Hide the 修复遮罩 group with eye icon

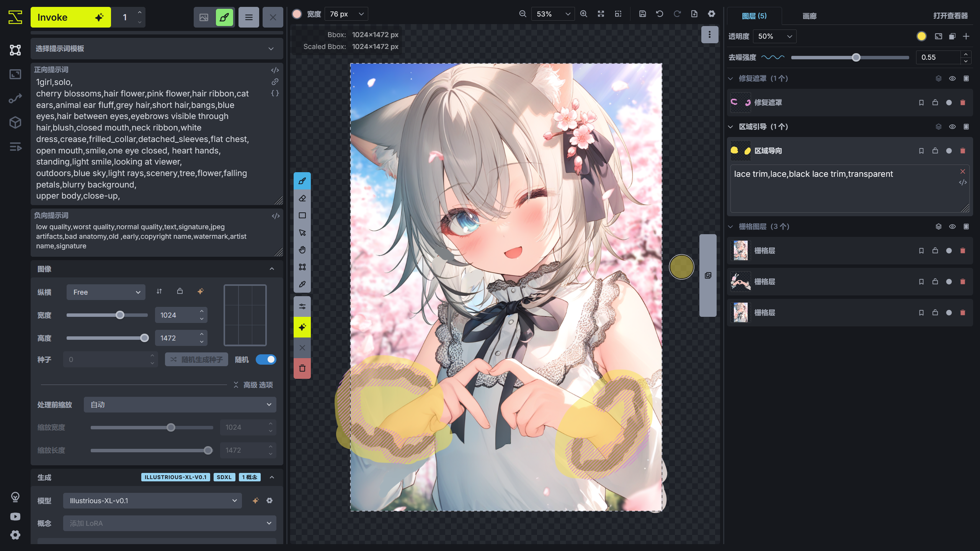(x=952, y=78)
